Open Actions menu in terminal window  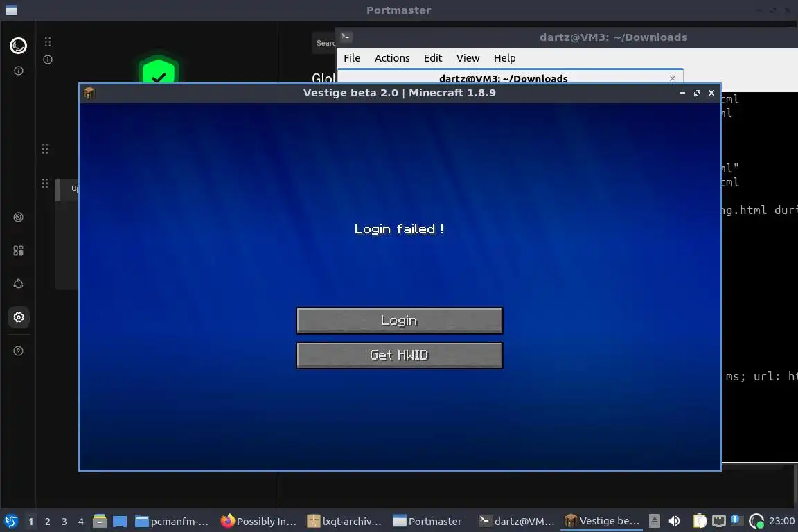click(x=392, y=58)
